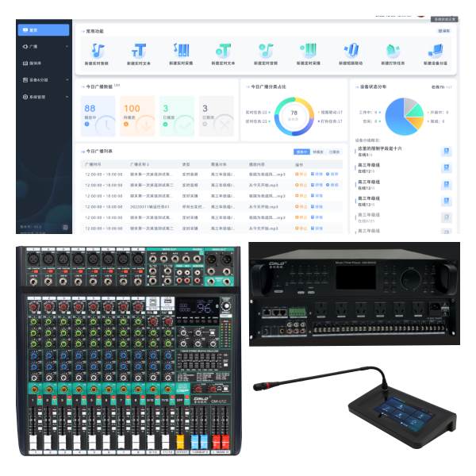Toggle the scheduled task :22 donut legend

click(258, 121)
